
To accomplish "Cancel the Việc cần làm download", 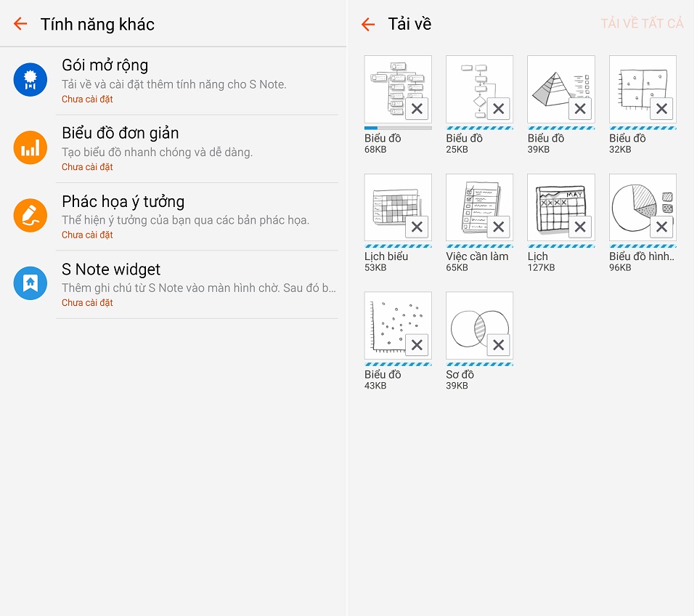I will point(498,227).
